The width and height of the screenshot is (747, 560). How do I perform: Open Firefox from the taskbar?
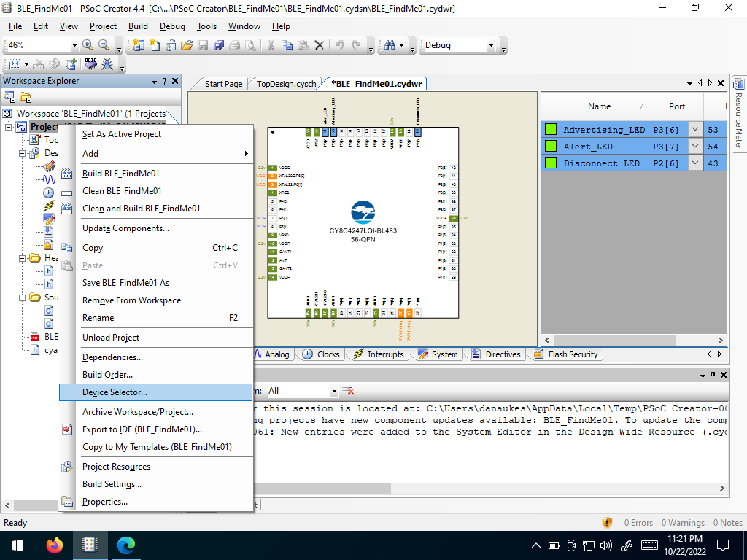click(54, 545)
